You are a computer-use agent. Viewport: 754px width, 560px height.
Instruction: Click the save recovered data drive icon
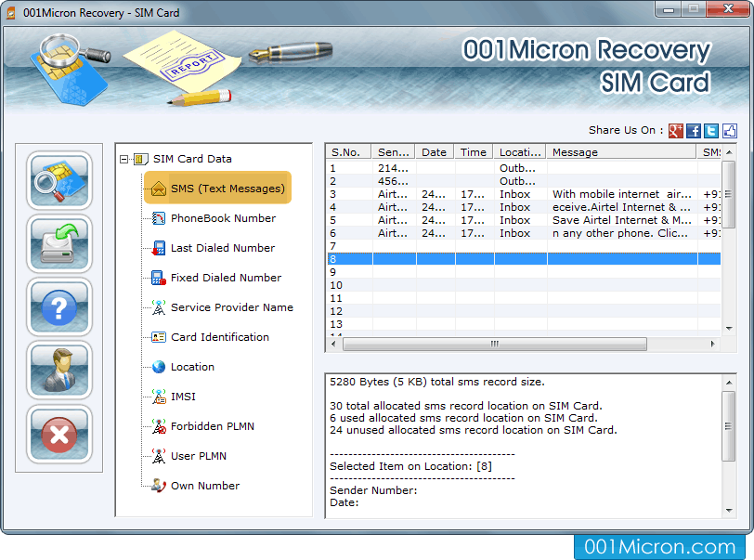(x=59, y=243)
